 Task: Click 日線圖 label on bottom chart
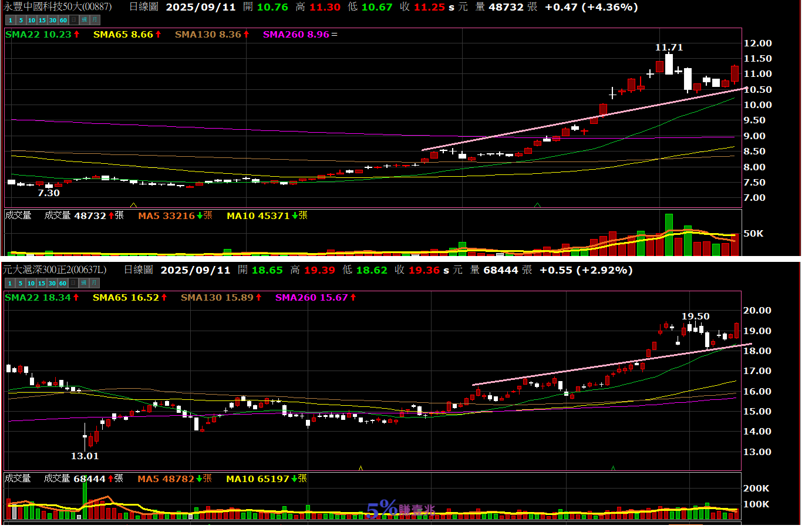pos(138,270)
